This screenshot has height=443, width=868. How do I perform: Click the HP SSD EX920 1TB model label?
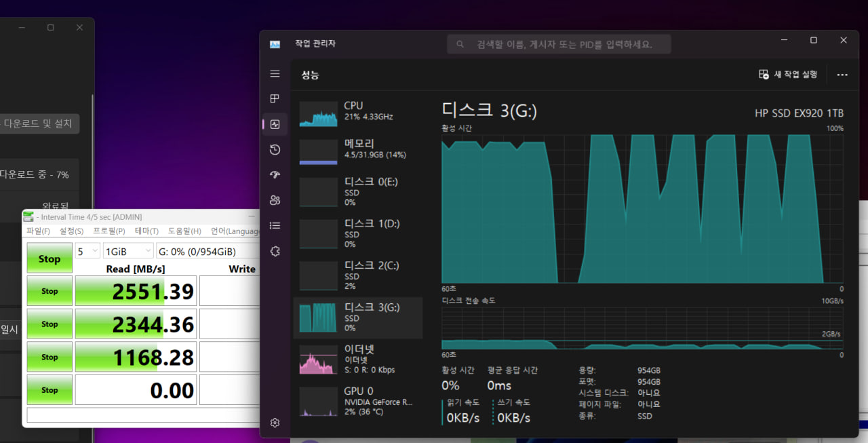coord(799,113)
